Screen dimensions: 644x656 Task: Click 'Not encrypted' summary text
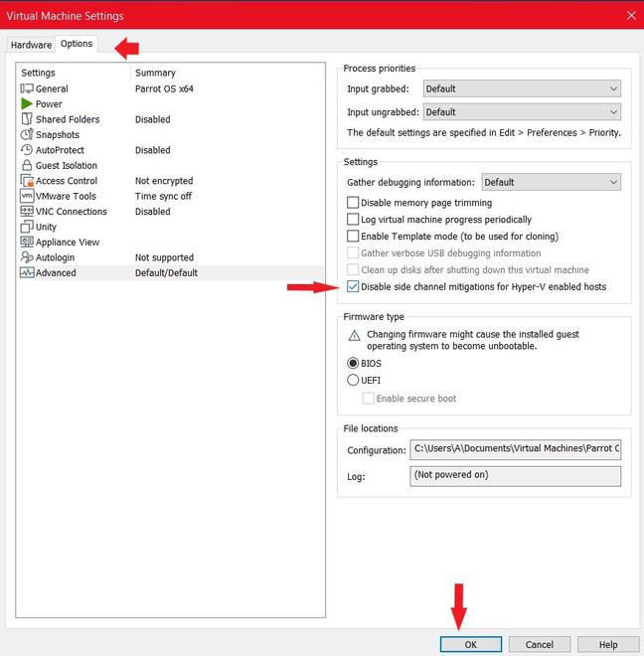click(x=164, y=181)
